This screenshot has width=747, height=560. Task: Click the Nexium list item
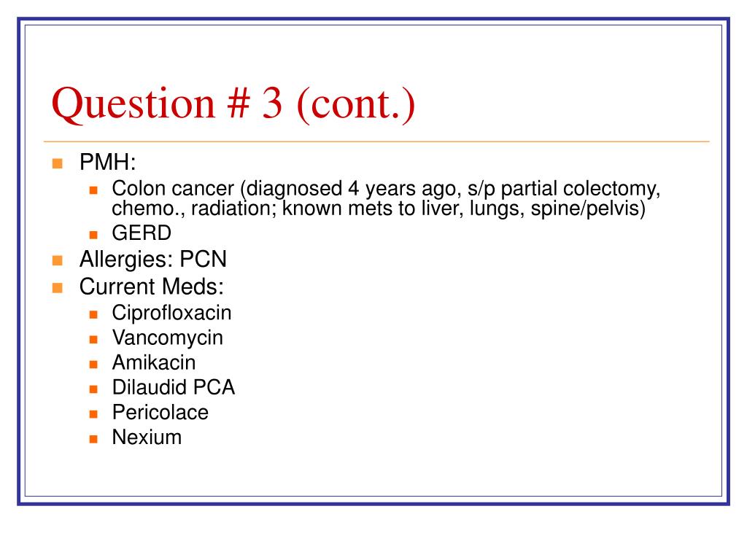click(147, 437)
